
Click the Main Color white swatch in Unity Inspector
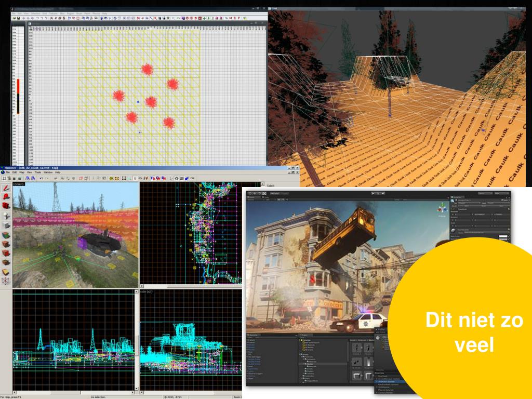click(503, 236)
